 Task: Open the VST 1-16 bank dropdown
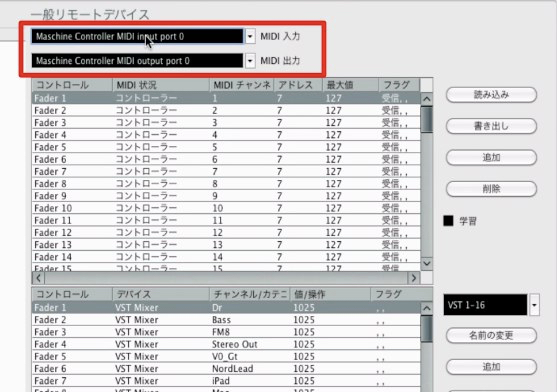coord(534,305)
